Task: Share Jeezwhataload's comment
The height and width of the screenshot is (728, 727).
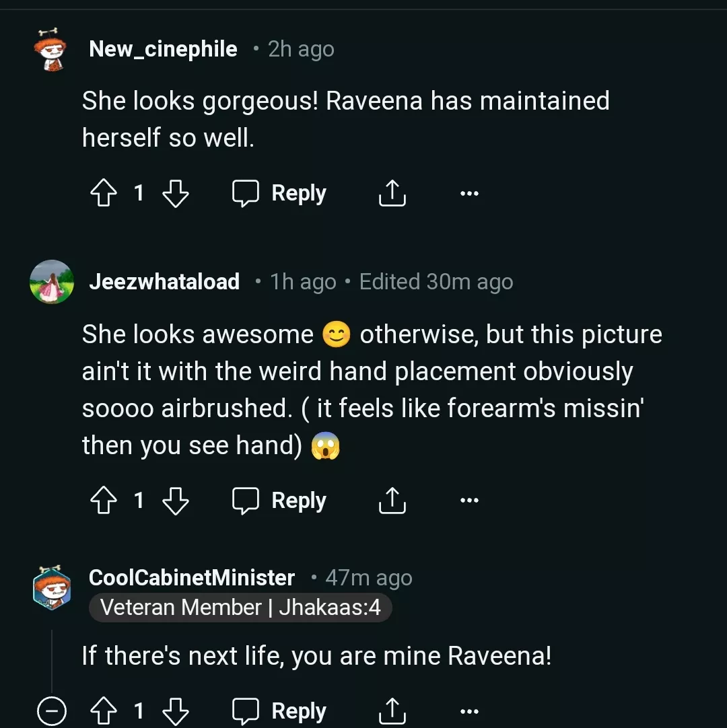Action: point(392,500)
